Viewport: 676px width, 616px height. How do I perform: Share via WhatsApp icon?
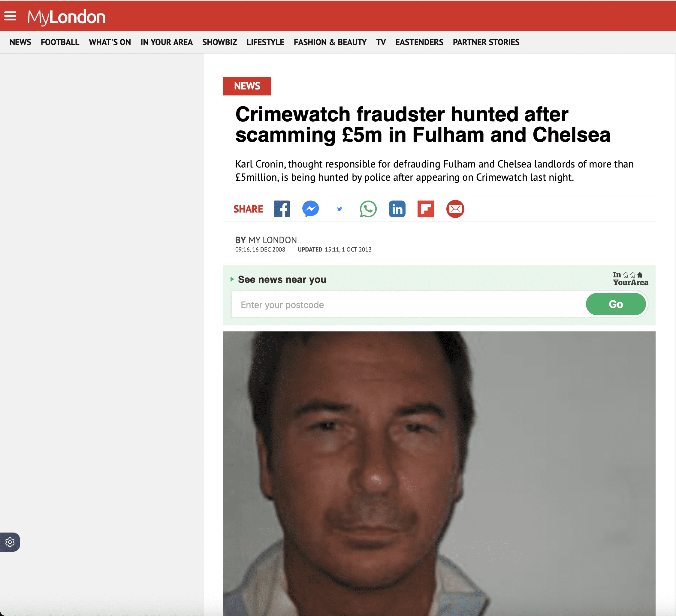point(368,209)
